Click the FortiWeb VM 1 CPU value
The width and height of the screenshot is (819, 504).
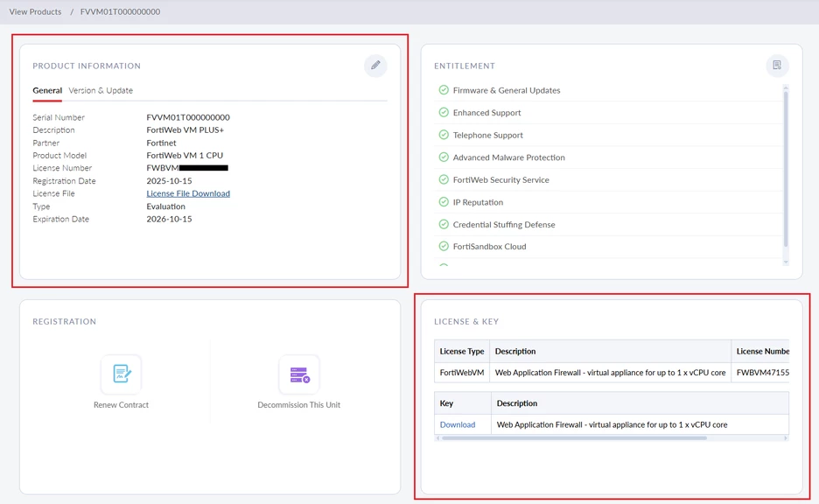point(185,155)
